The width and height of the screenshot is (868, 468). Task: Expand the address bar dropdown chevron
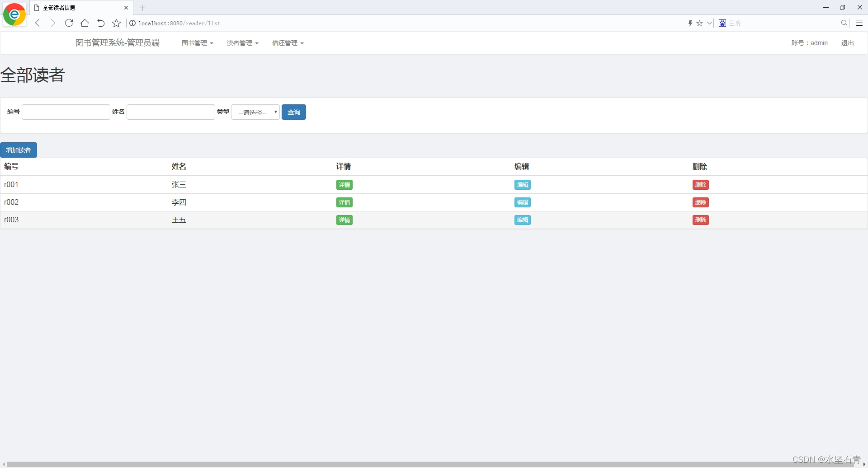click(x=709, y=23)
